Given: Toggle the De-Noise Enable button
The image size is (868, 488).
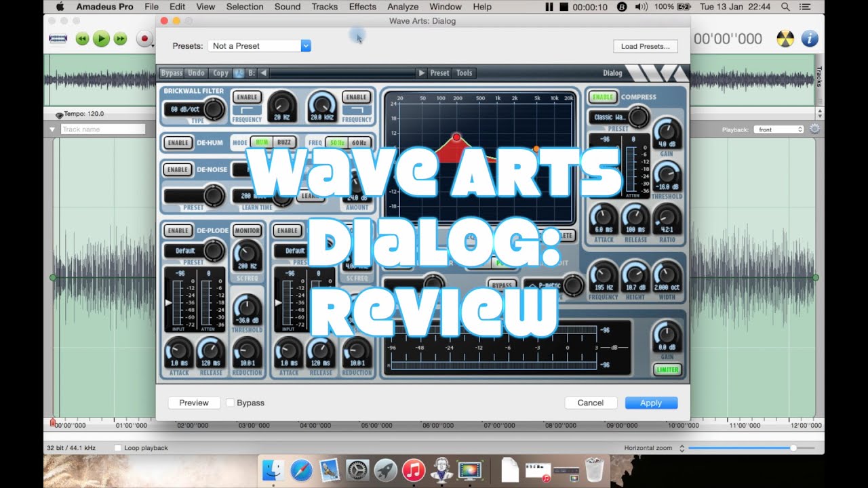Looking at the screenshot, I should coord(178,169).
